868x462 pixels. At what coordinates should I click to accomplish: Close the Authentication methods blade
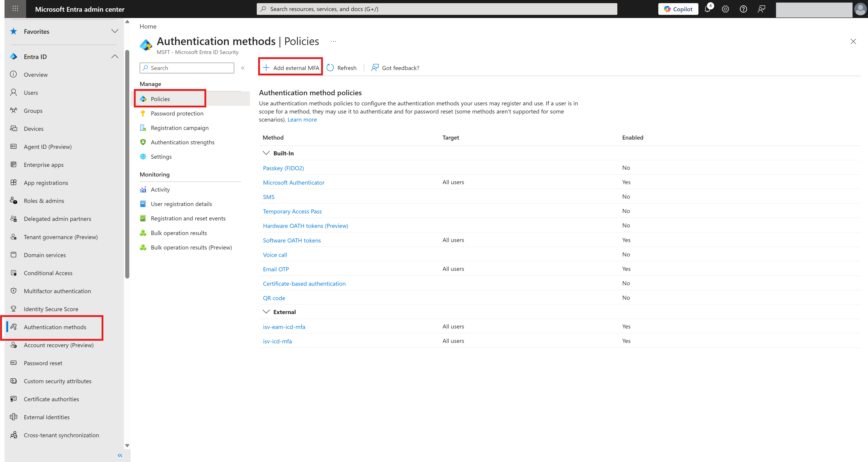853,41
